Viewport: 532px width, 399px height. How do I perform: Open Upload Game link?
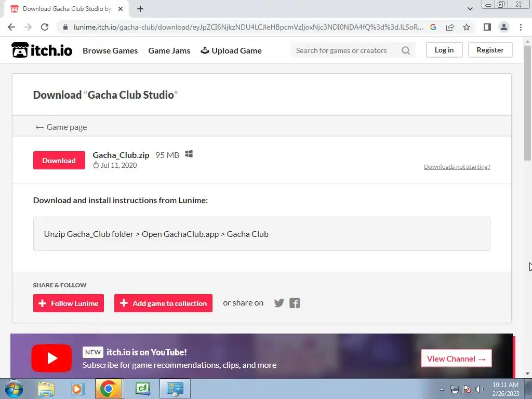(231, 50)
